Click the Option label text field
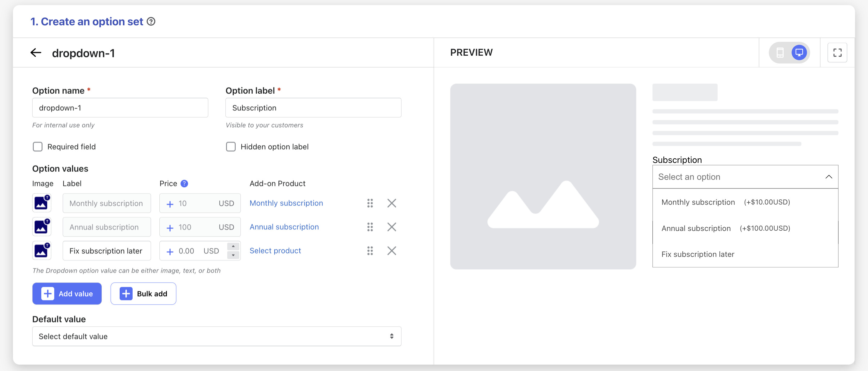 pyautogui.click(x=313, y=108)
